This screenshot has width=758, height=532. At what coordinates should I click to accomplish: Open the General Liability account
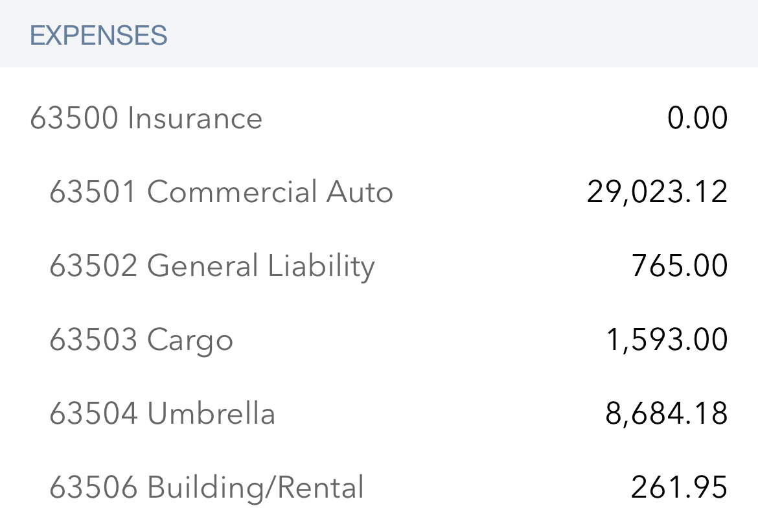click(260, 266)
